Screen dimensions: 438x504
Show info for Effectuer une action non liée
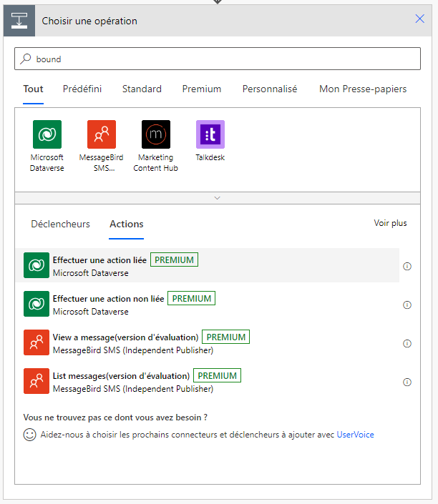407,305
